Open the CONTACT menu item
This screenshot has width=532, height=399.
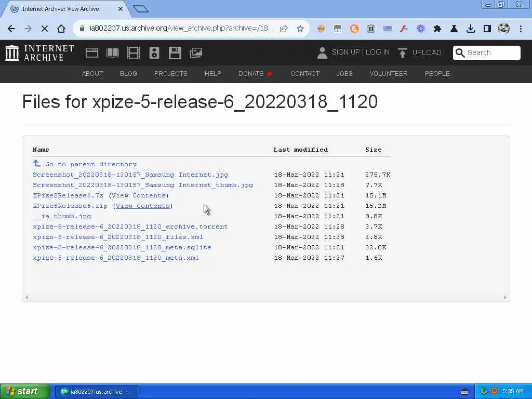pos(305,74)
